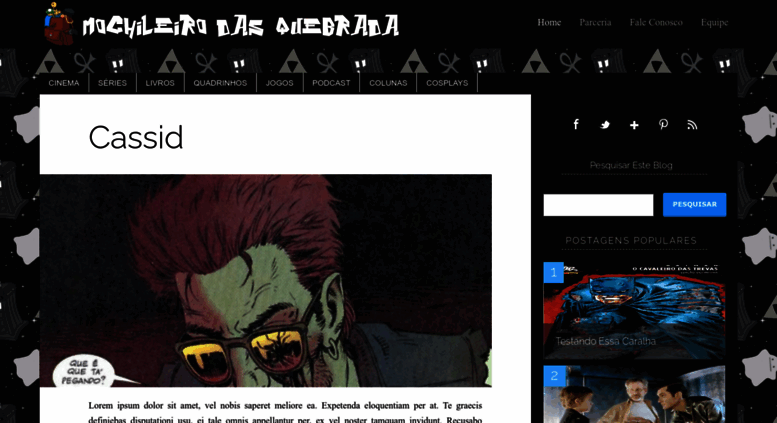Click the POSTAGENS POPULARES heading
This screenshot has height=423, width=777.
tap(631, 241)
